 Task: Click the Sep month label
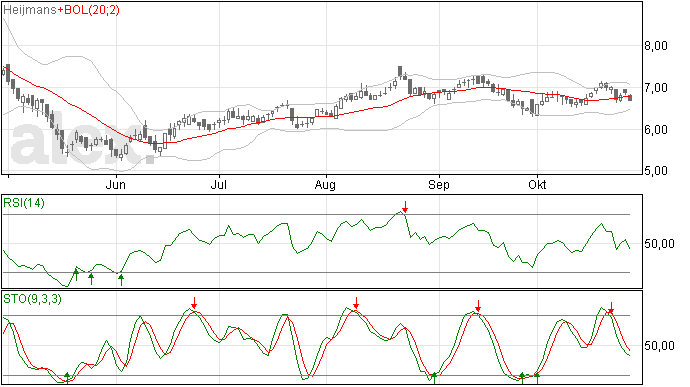click(439, 184)
